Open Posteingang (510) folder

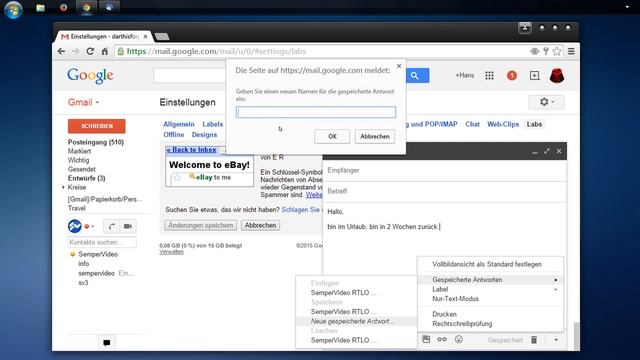(x=96, y=142)
